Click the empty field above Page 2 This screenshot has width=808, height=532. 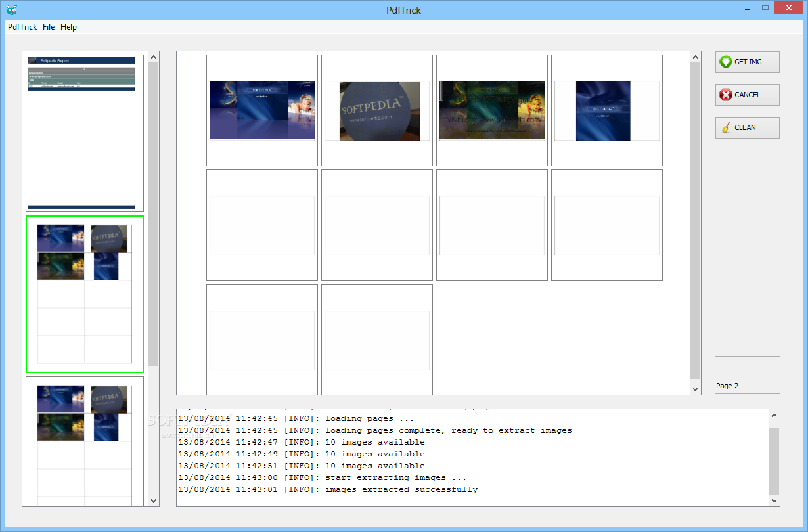click(x=748, y=364)
